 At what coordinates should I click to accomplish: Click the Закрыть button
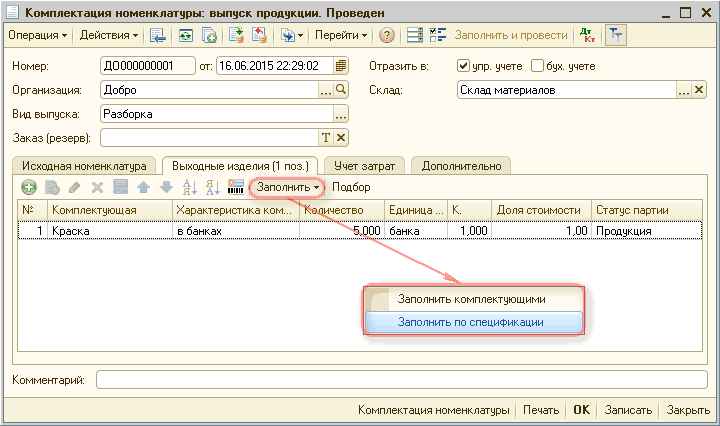click(688, 410)
